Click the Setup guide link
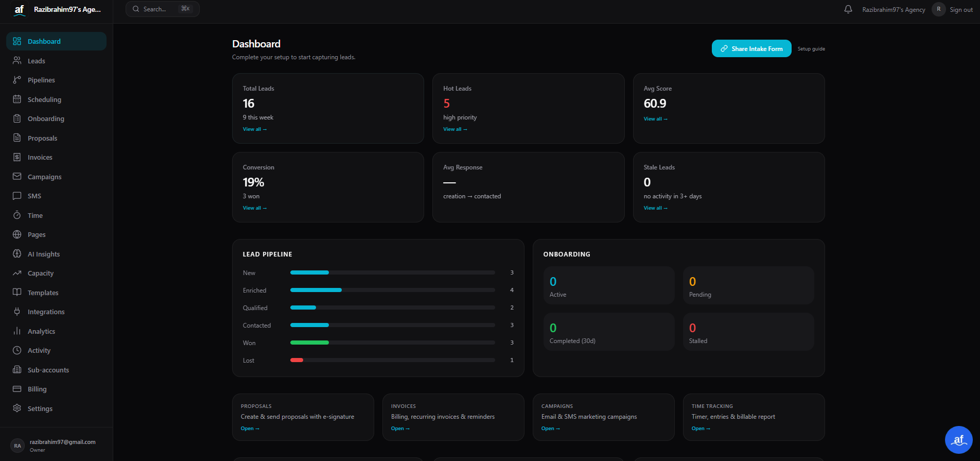The height and width of the screenshot is (461, 980). (x=811, y=49)
